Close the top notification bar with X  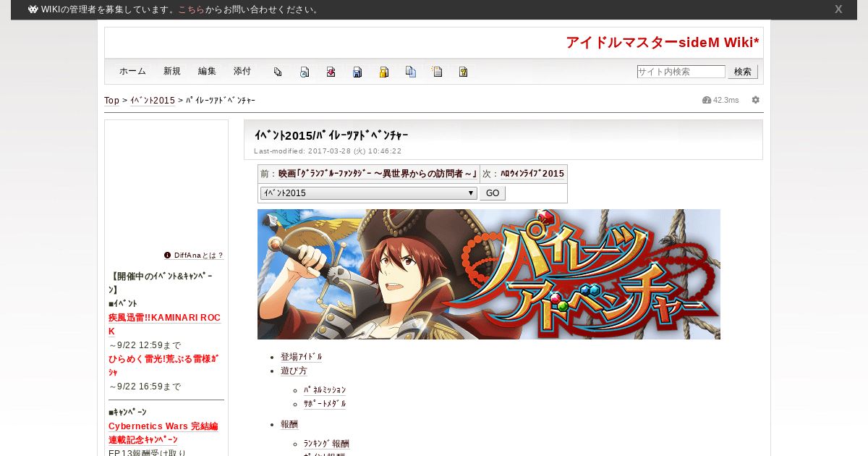click(838, 9)
